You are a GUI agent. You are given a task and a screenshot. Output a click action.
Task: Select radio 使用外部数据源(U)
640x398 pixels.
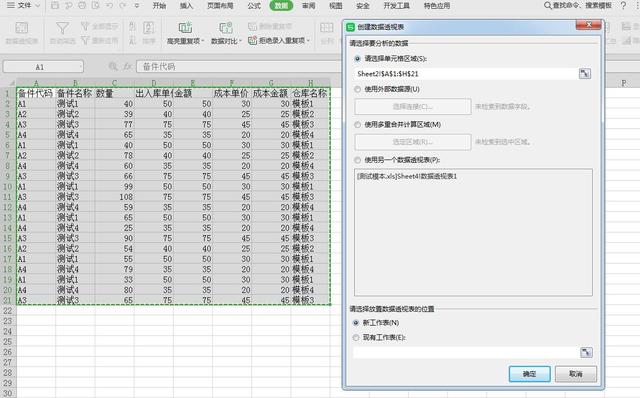click(358, 89)
